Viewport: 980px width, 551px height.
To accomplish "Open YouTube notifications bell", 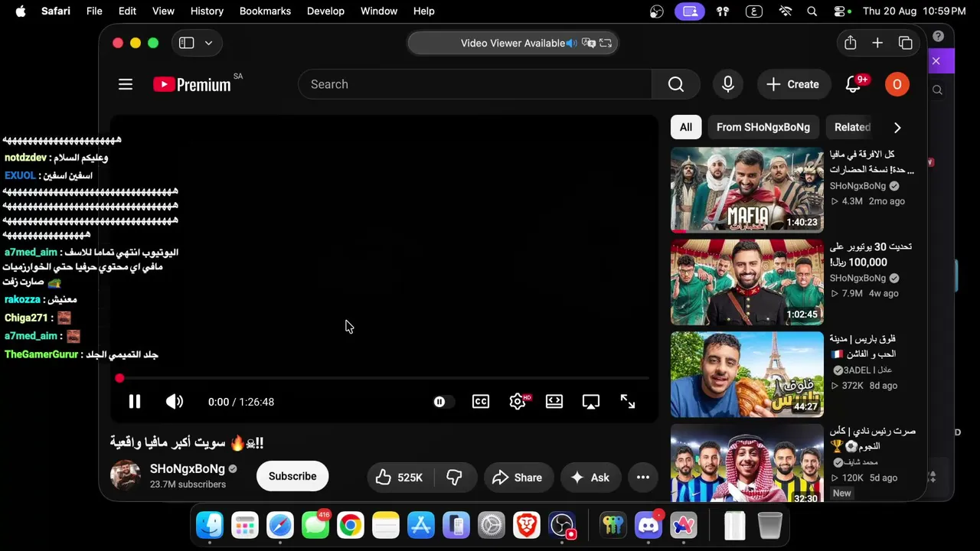I will 854,84.
